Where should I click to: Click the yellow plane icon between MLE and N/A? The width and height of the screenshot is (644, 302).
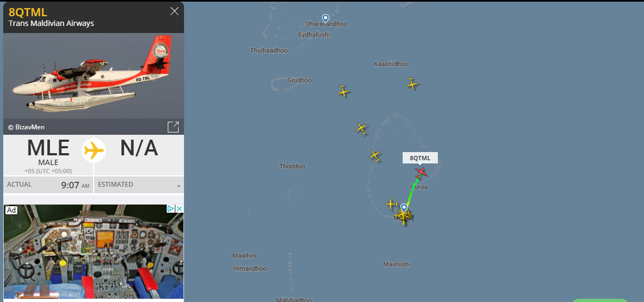[x=94, y=150]
